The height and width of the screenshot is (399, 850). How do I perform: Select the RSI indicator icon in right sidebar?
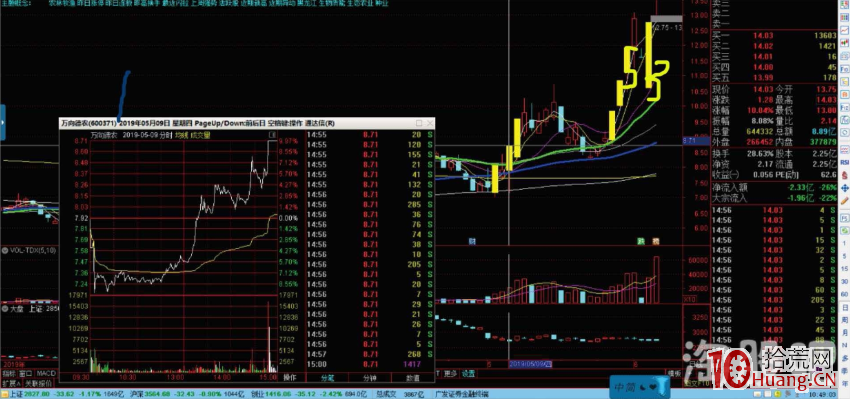(844, 162)
